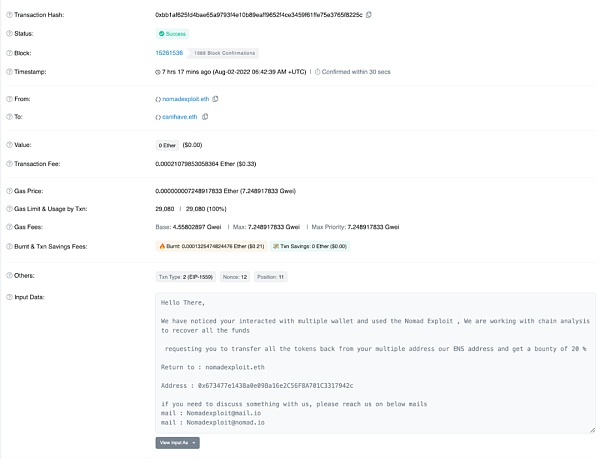The height and width of the screenshot is (459, 600).
Task: Click help icon beside Value label
Action: tap(10, 144)
